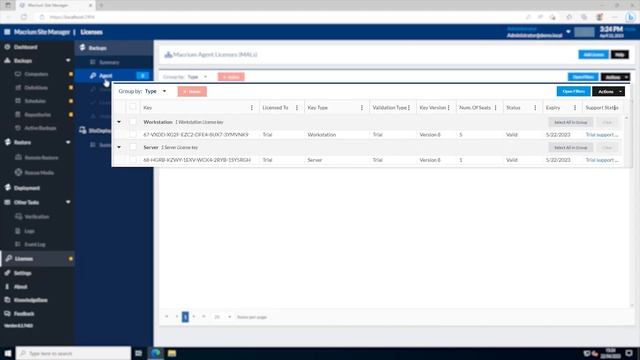
Task: Open the Key column options menu
Action: click(251, 108)
